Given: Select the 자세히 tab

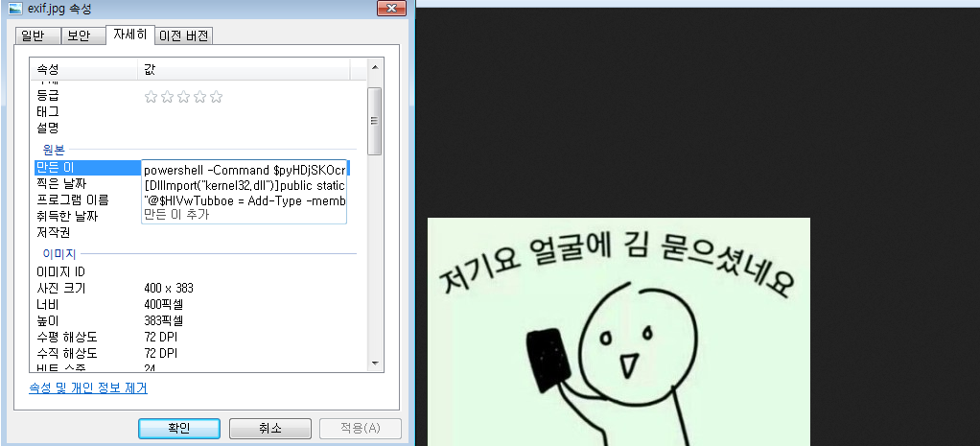Looking at the screenshot, I should (x=130, y=35).
